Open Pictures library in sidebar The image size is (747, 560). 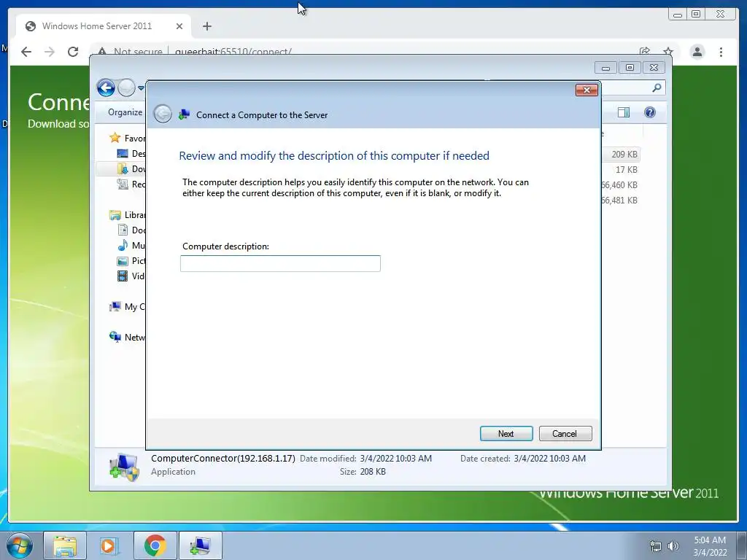click(131, 260)
